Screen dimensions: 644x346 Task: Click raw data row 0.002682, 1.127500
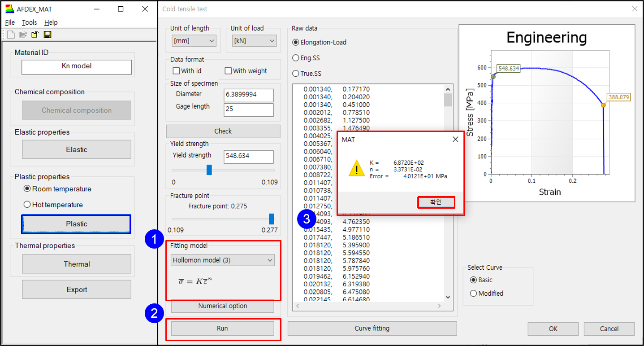[x=337, y=120]
